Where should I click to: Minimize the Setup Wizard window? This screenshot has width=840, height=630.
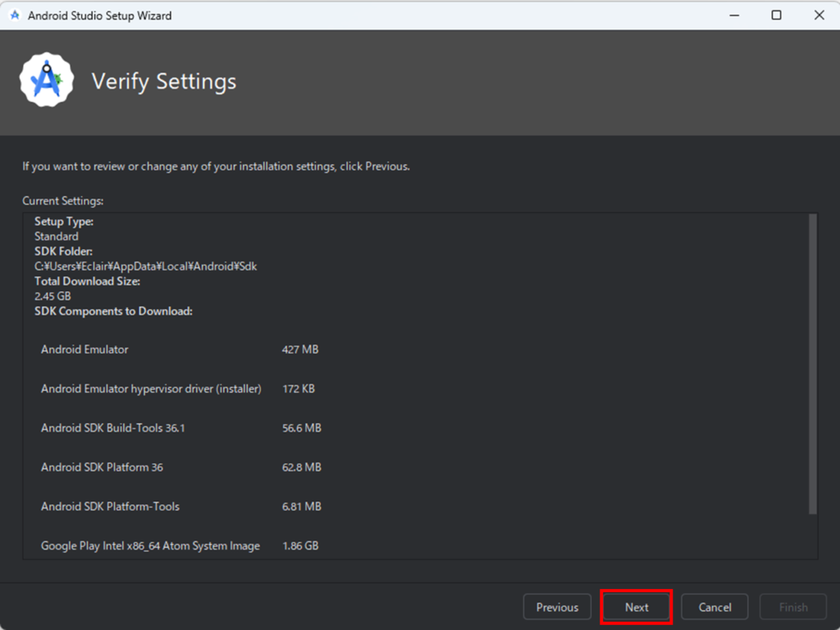(x=733, y=16)
